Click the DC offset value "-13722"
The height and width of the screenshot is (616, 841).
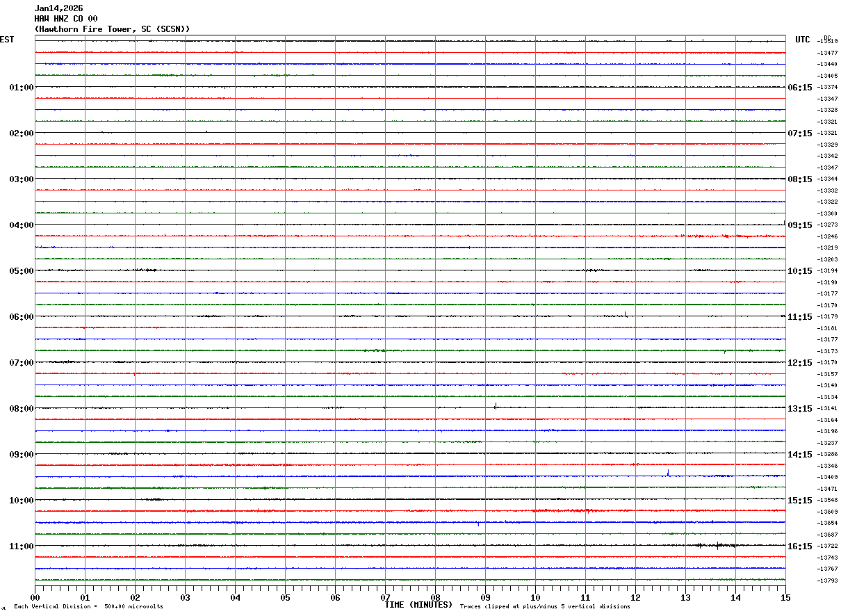coord(828,546)
